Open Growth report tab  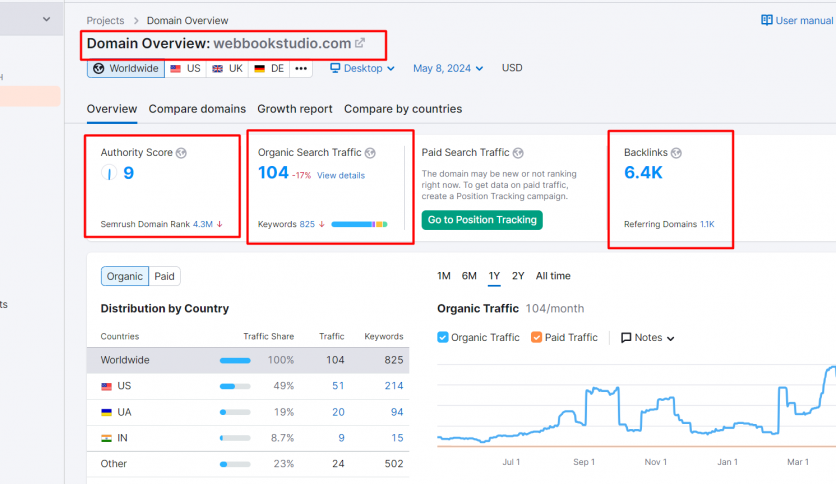295,109
